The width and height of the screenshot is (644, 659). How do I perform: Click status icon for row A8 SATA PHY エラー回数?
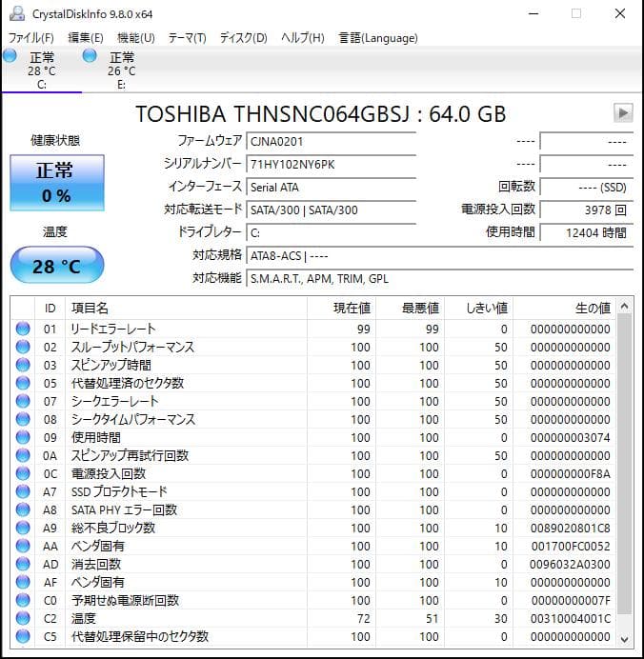click(23, 509)
